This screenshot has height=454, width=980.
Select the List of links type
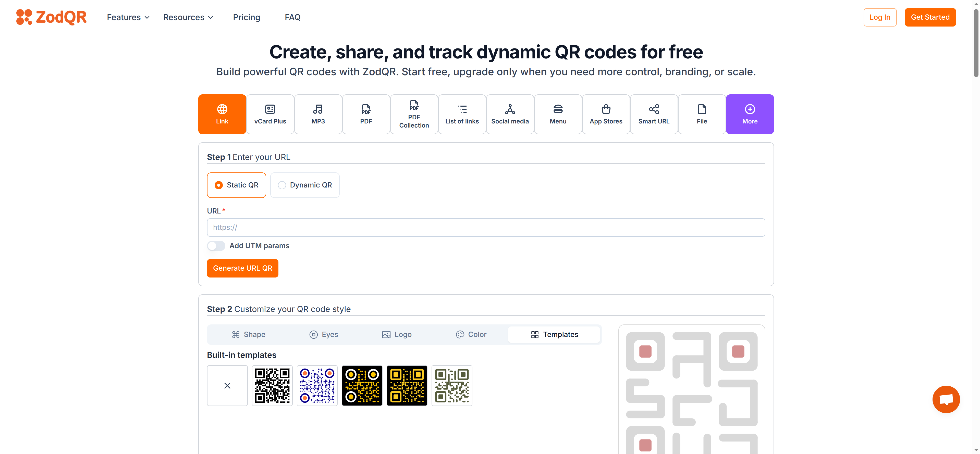pos(462,114)
